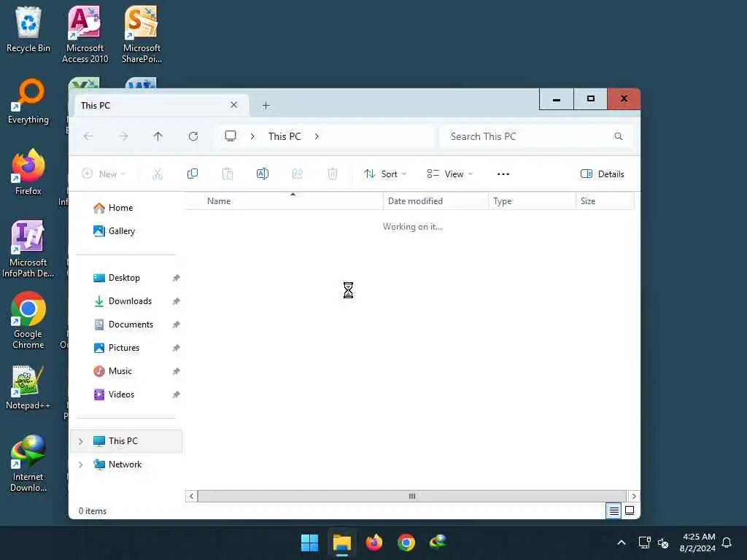Select the This PC tab
This screenshot has width=747, height=560.
pos(160,105)
